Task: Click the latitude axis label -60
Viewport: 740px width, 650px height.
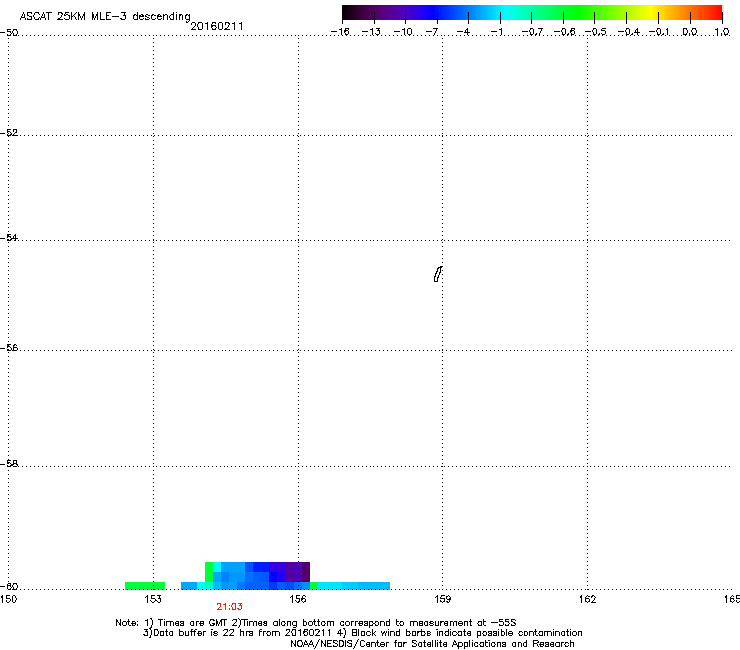Action: (x=9, y=587)
